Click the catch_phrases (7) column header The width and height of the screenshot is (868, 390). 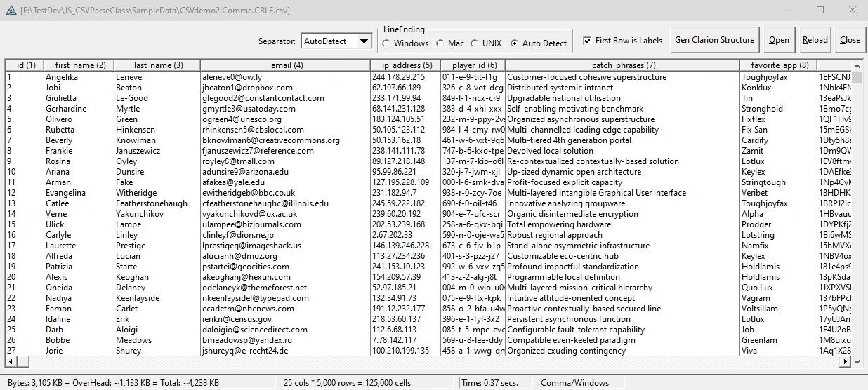pyautogui.click(x=622, y=65)
